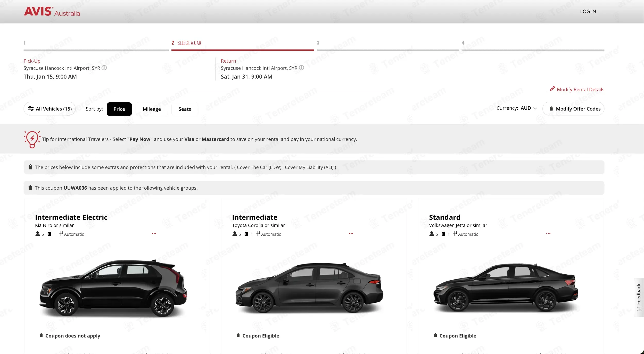Click transmission icon on Intermediate Electric card

click(61, 234)
